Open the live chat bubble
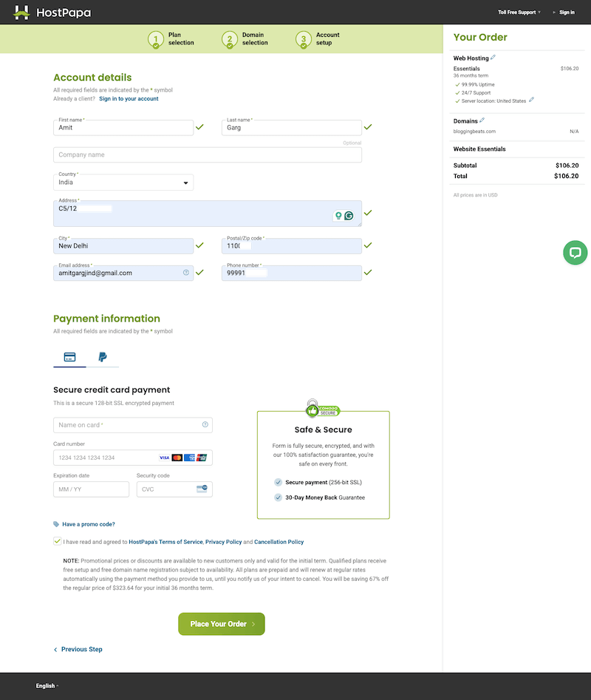Viewport: 591px width, 700px height. [575, 252]
